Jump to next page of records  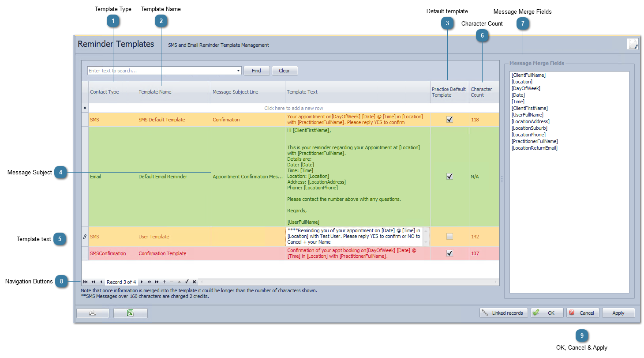point(150,282)
